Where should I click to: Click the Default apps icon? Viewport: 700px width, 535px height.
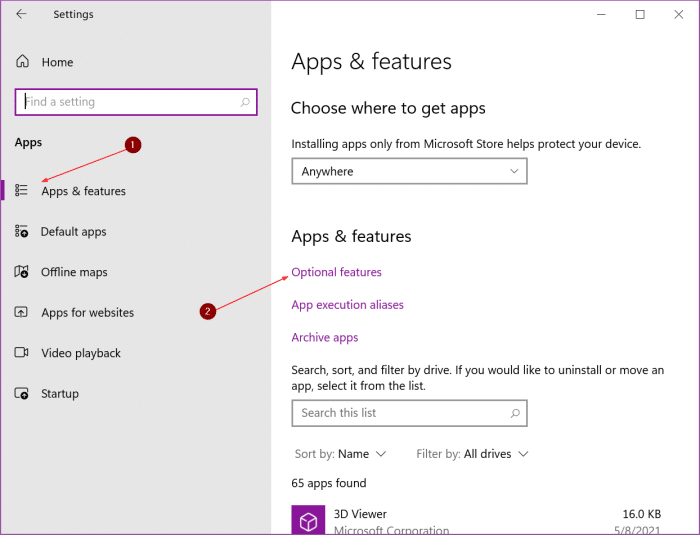tap(22, 232)
